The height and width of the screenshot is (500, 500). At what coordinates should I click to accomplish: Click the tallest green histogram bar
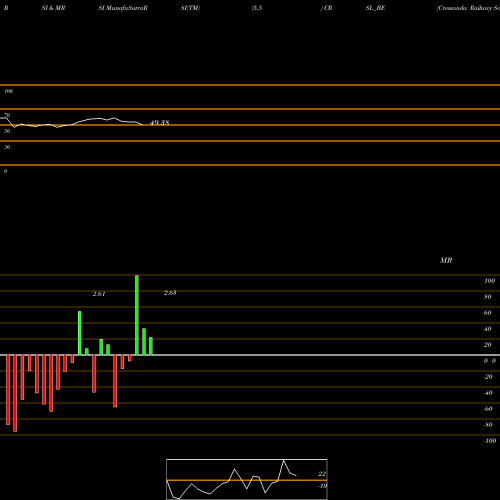point(137,315)
